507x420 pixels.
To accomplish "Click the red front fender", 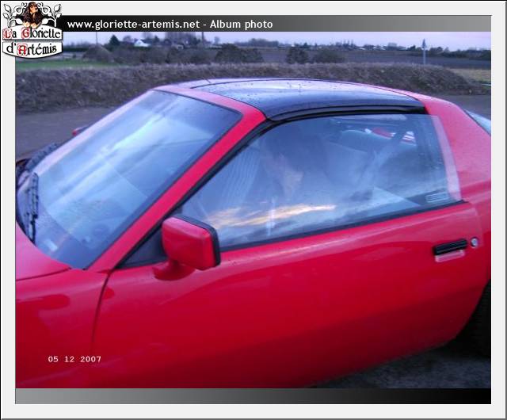I will pyautogui.click(x=51, y=317).
